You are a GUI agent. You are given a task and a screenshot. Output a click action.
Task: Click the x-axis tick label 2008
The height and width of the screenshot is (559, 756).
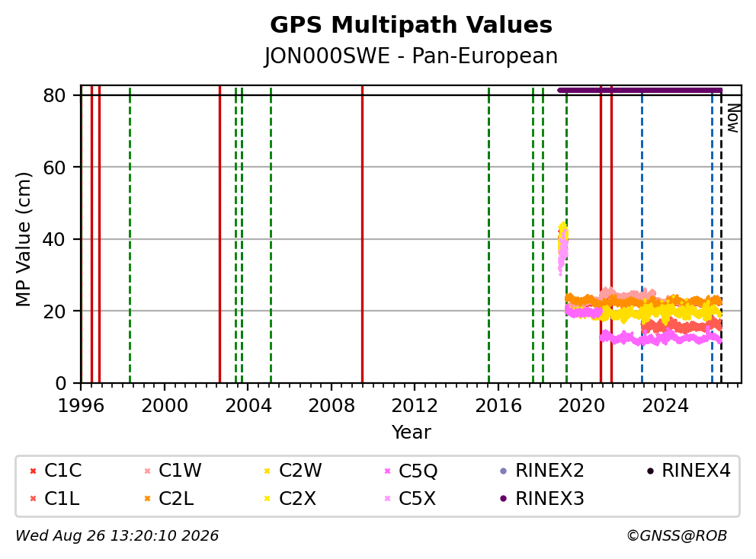[x=332, y=406]
